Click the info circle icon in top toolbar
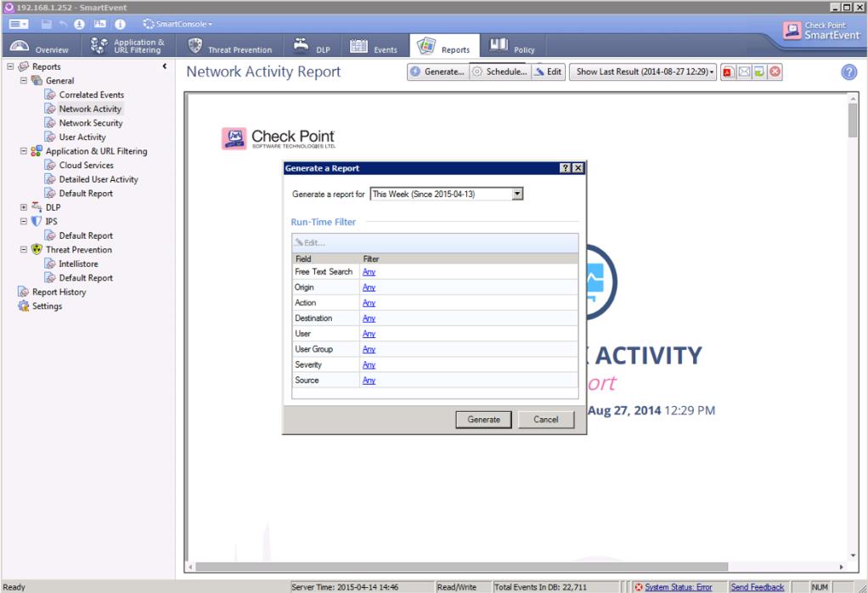This screenshot has height=593, width=868. (120, 24)
